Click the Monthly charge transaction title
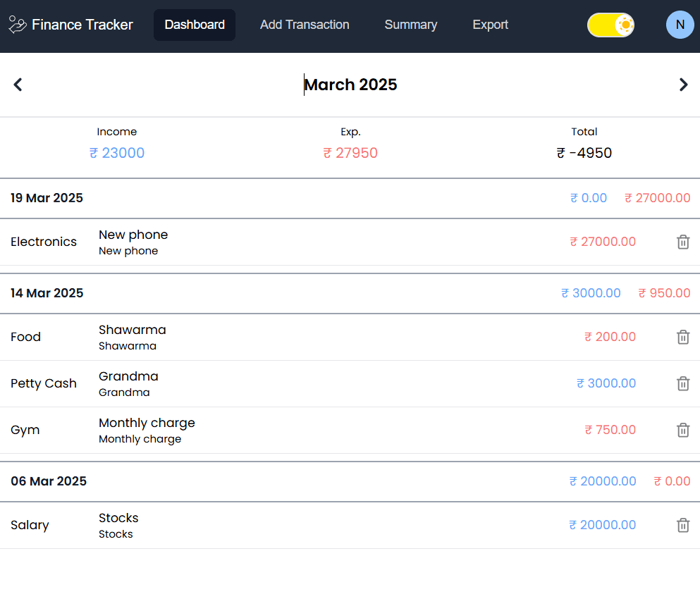The width and height of the screenshot is (700, 606). (147, 423)
